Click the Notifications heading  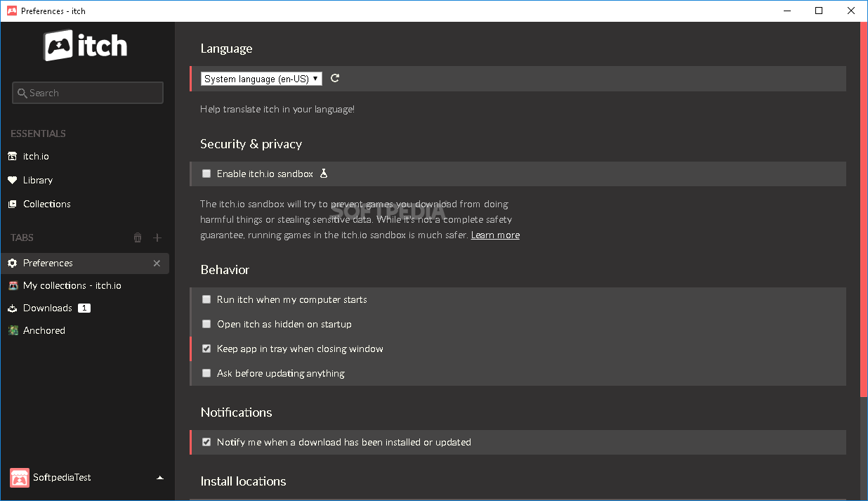pyautogui.click(x=236, y=412)
